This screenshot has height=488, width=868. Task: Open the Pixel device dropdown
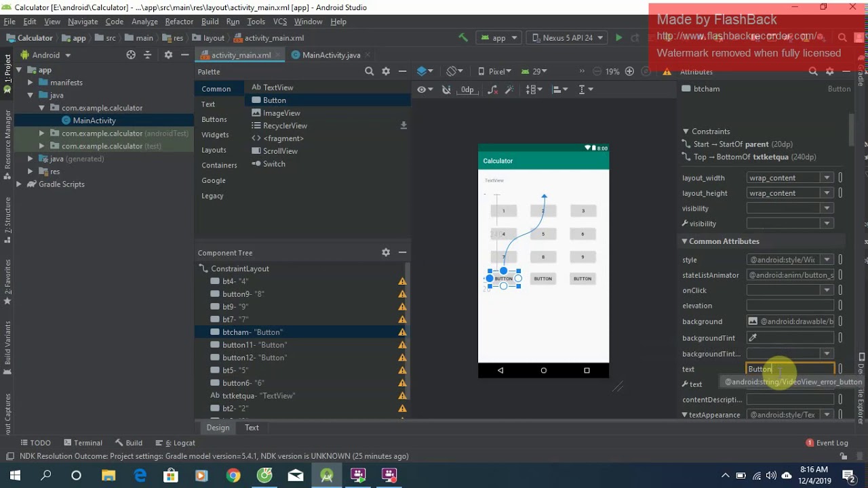point(494,71)
